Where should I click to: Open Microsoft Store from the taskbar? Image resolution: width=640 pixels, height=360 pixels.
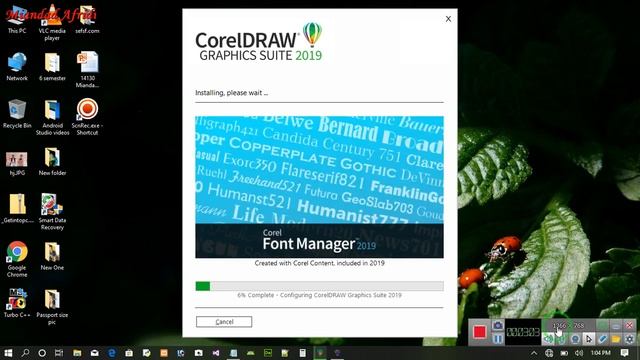[x=129, y=353]
